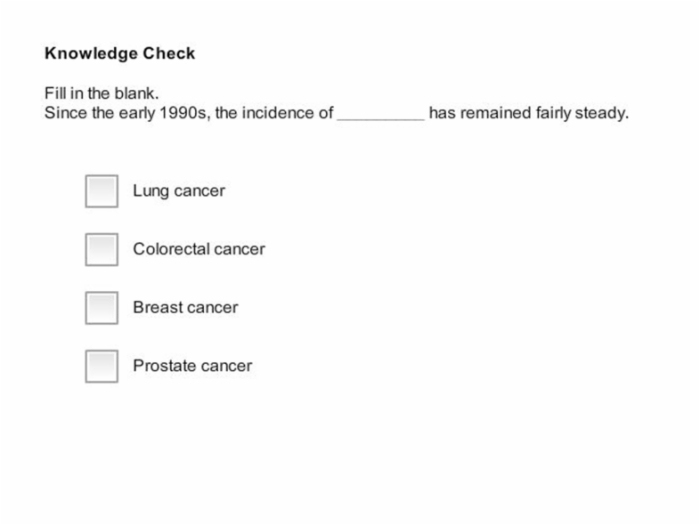
Task: Click the word 'Breast' in the options
Action: tap(158, 308)
